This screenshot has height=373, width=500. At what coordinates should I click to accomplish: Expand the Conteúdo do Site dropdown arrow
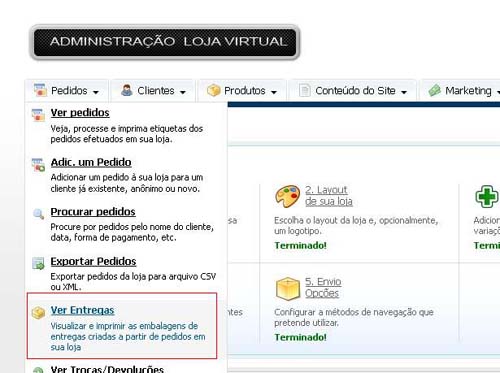pyautogui.click(x=404, y=92)
